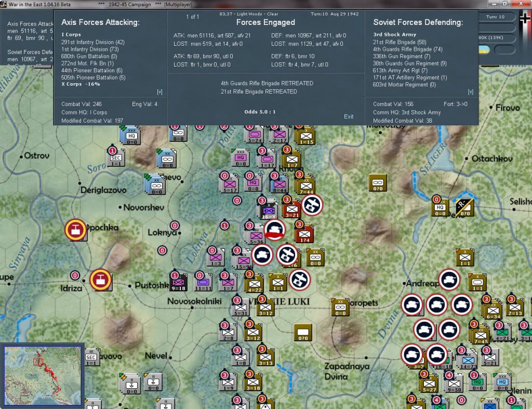Select the German 1=3 infantry counter

[x=216, y=258]
